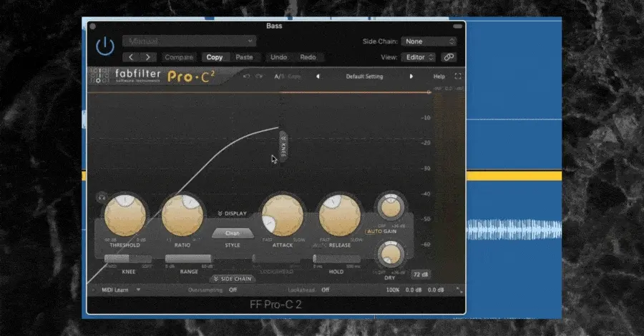The width and height of the screenshot is (644, 336).
Task: Click the Range slider
Action: pos(188,259)
